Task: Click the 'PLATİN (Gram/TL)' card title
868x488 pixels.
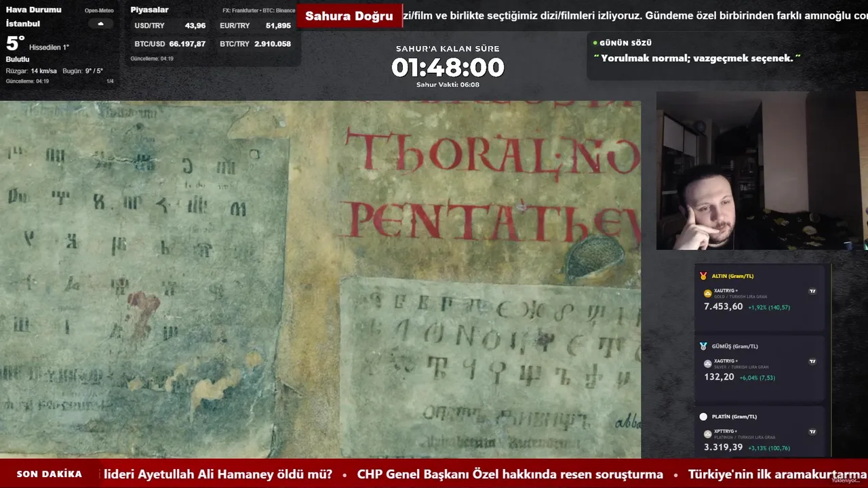Action: click(x=734, y=417)
